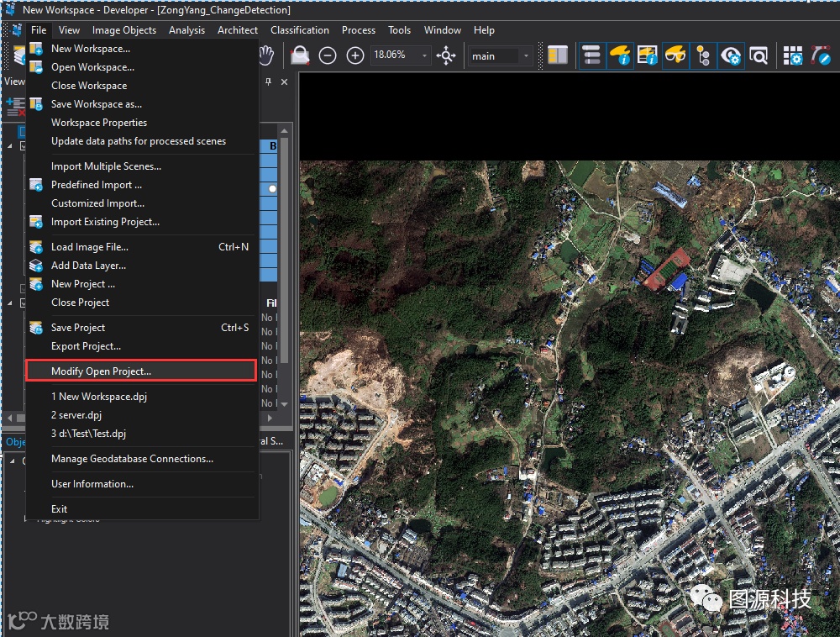This screenshot has width=840, height=637.
Task: Open the Feature View eye icon
Action: 731,55
